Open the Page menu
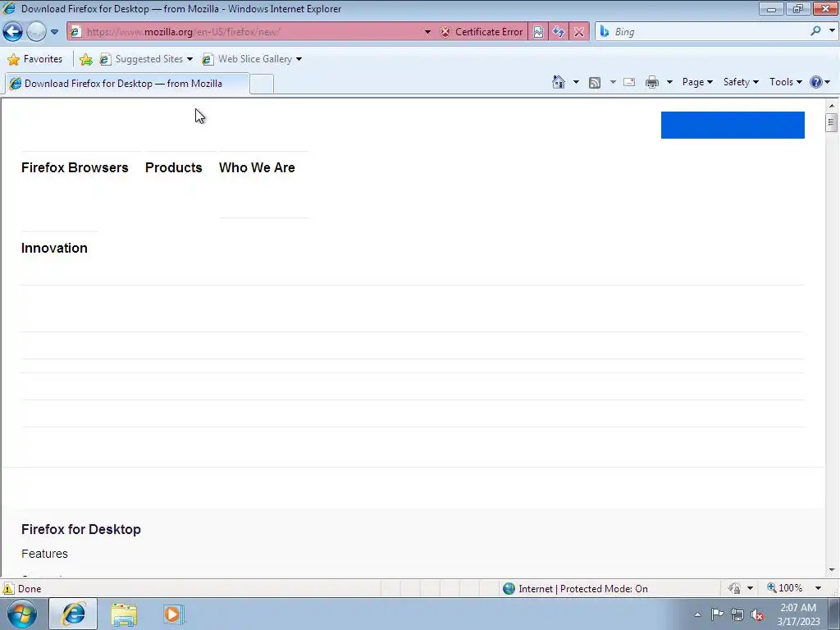Viewport: 840px width, 630px height. 697,82
